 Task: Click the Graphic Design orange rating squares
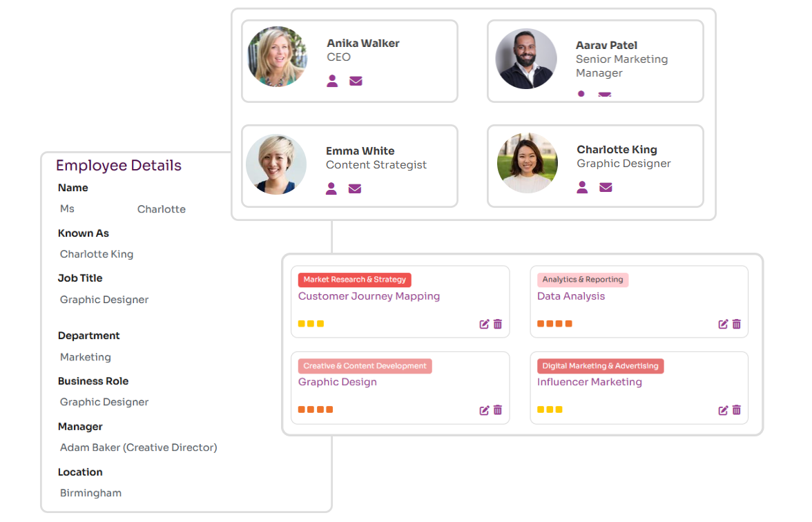[x=316, y=409]
